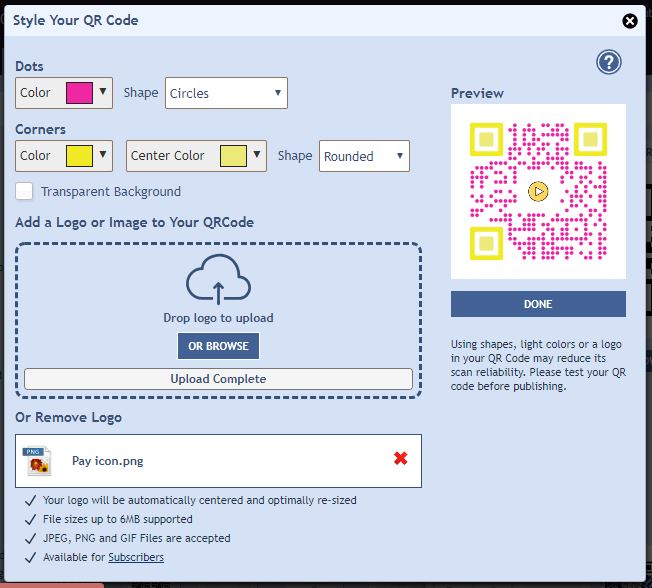This screenshot has width=652, height=588.
Task: Click the 'Or Remove Logo' heading
Action: pyautogui.click(x=69, y=417)
